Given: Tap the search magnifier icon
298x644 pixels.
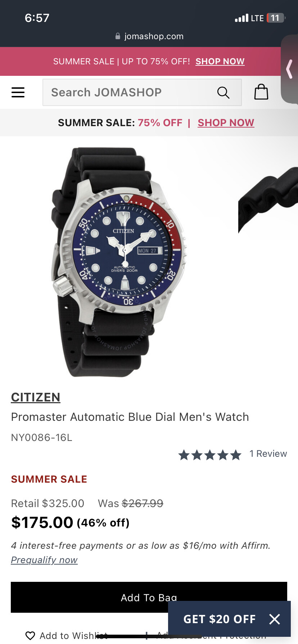Looking at the screenshot, I should [x=223, y=92].
